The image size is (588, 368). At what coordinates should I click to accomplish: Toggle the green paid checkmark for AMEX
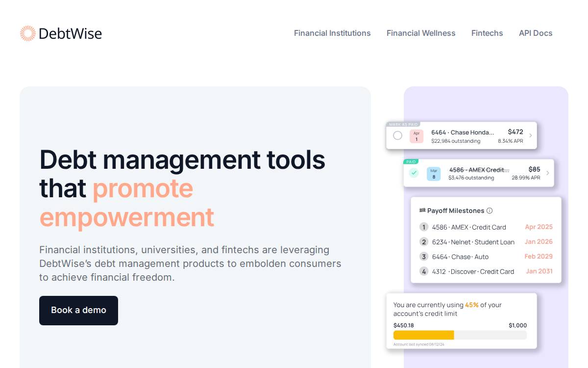click(x=414, y=173)
